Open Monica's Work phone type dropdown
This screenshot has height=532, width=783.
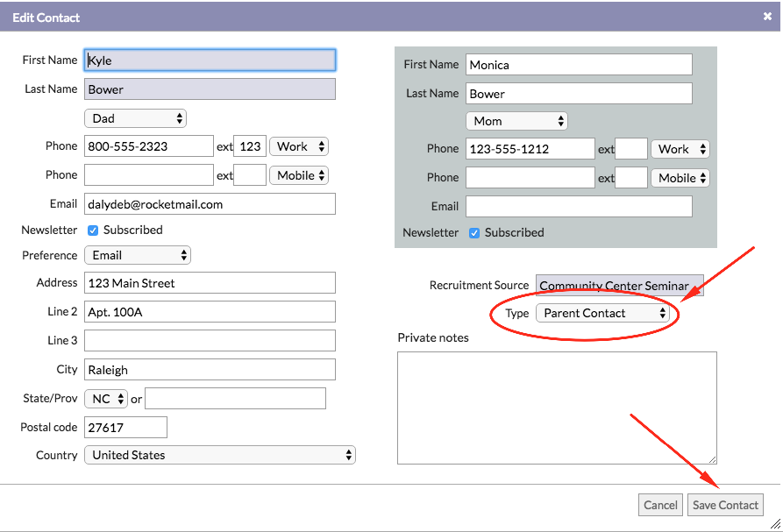point(680,149)
